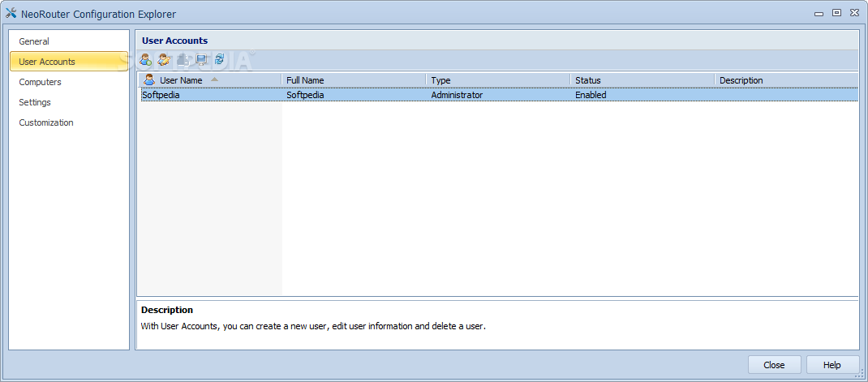This screenshot has height=382, width=868.
Task: Select the Softpedia user name cell
Action: tap(210, 95)
